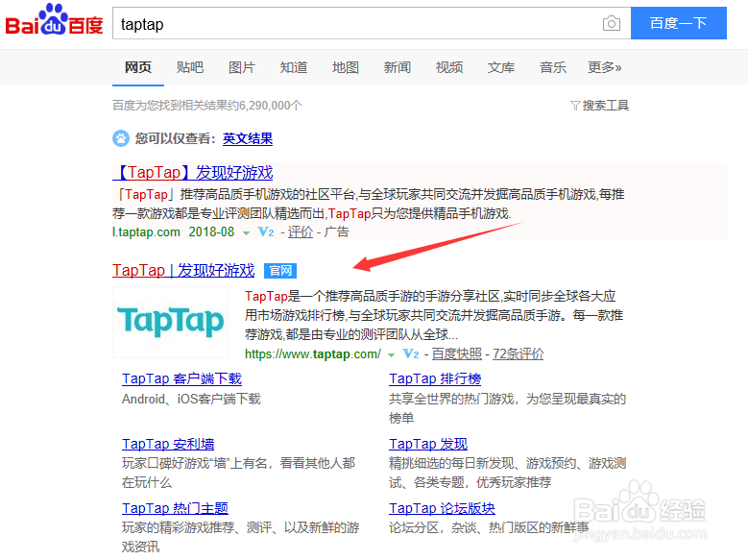Click V2 badge in l.taptap.com ad result

pyautogui.click(x=266, y=232)
